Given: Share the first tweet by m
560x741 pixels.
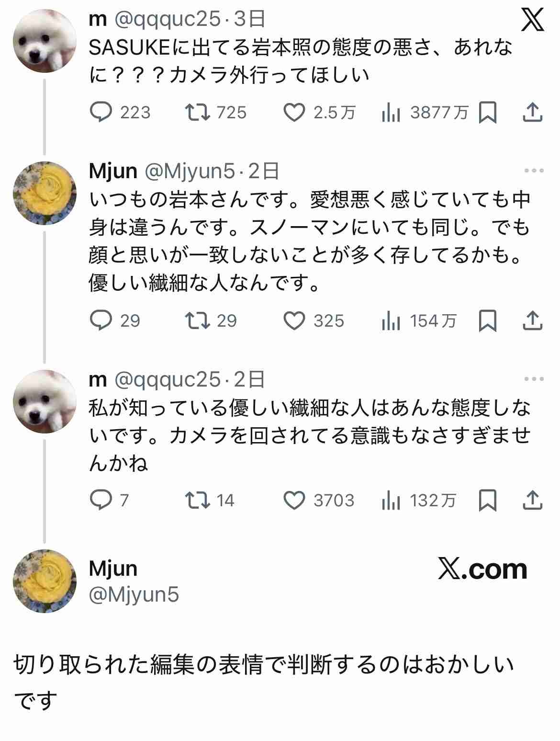Looking at the screenshot, I should (x=532, y=113).
